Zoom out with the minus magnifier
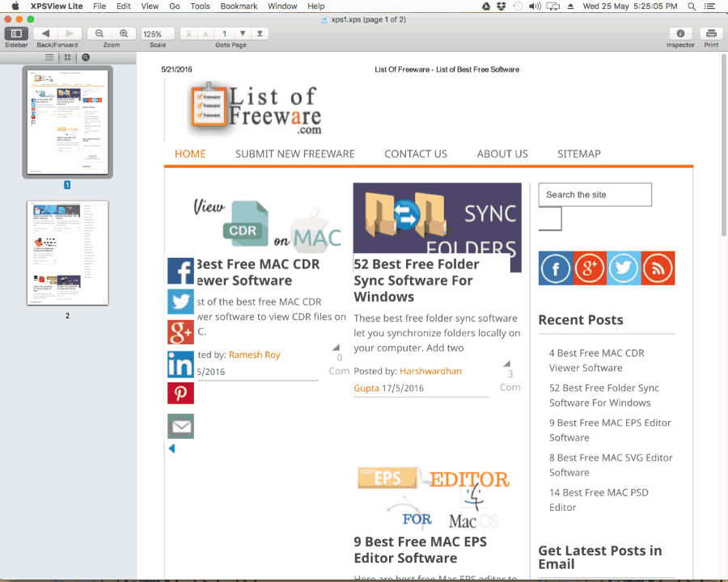Screen dimensions: 728x582 [99, 33]
